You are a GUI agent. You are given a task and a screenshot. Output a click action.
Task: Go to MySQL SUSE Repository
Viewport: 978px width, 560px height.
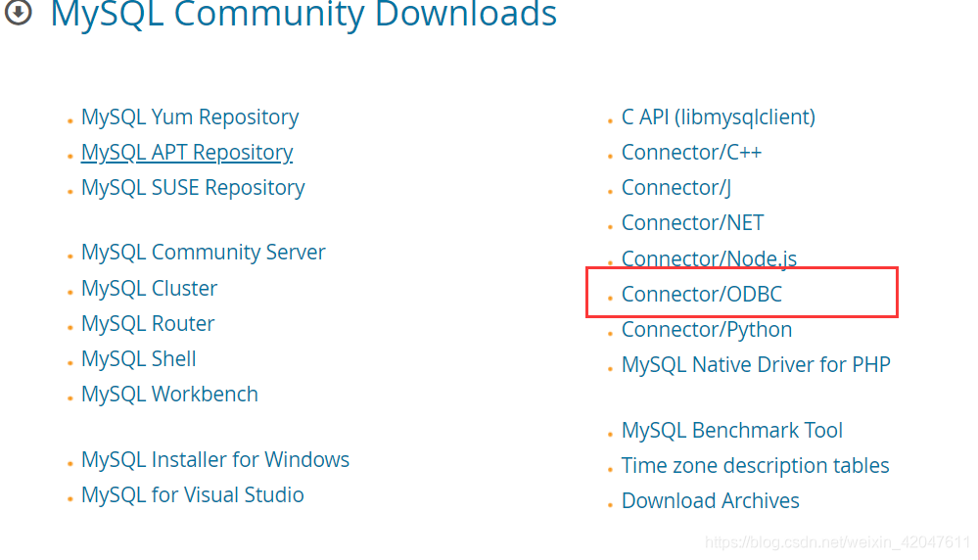pos(193,188)
